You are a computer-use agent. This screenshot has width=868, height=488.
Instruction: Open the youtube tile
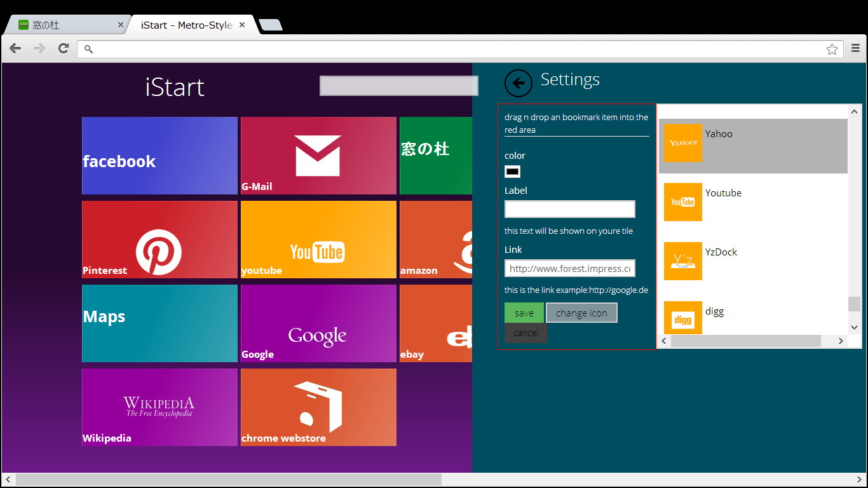click(x=318, y=240)
